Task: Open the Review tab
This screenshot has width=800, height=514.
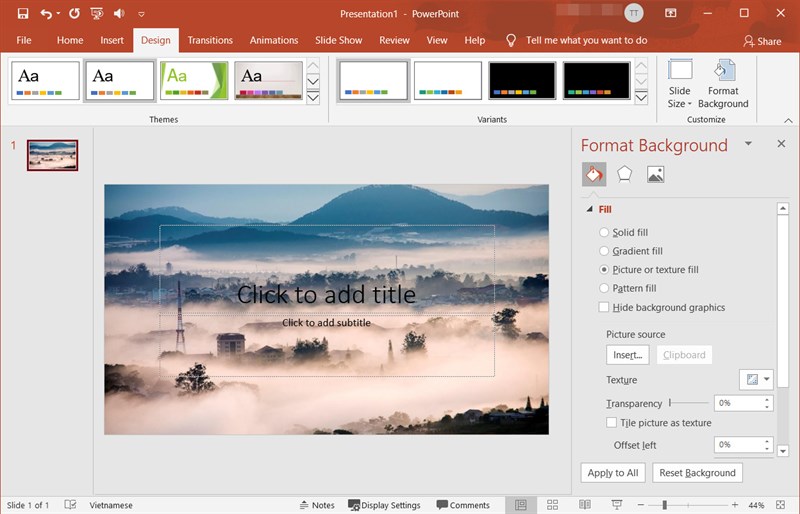Action: pos(394,40)
